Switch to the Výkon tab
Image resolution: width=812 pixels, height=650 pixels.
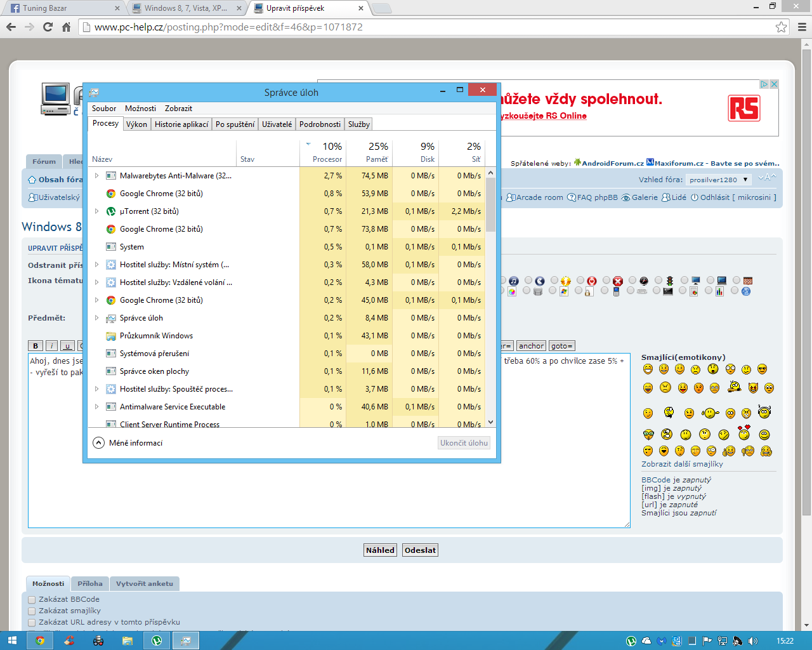(x=136, y=124)
